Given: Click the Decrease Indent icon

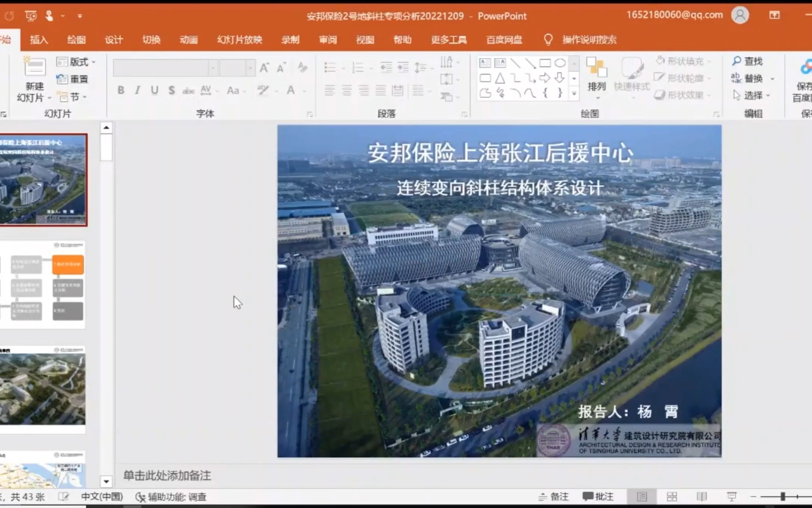Looking at the screenshot, I should pos(386,67).
